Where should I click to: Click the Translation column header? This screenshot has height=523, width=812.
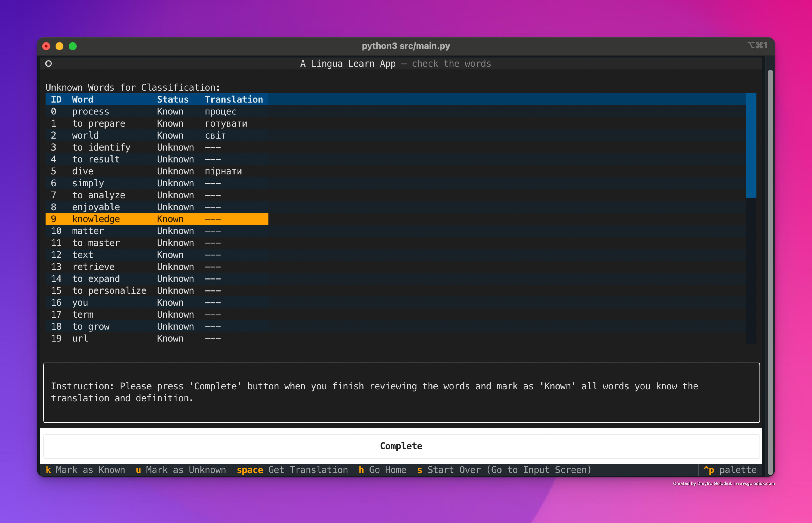[x=234, y=100]
